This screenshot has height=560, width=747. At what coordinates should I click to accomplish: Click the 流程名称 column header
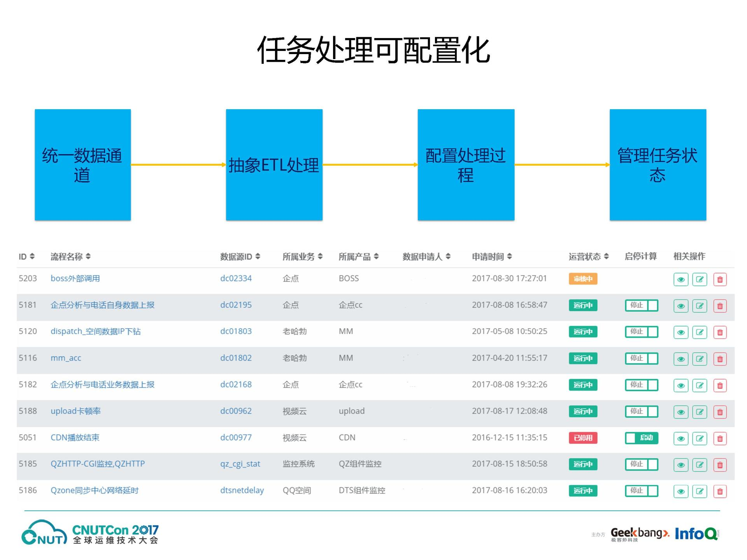[67, 256]
